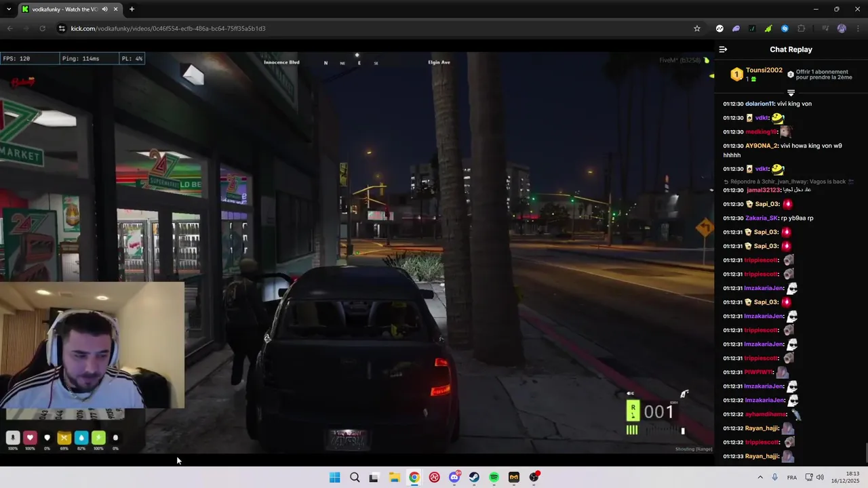Image resolution: width=868 pixels, height=488 pixels.
Task: Click username ayhamdihama in chat
Action: click(x=766, y=414)
